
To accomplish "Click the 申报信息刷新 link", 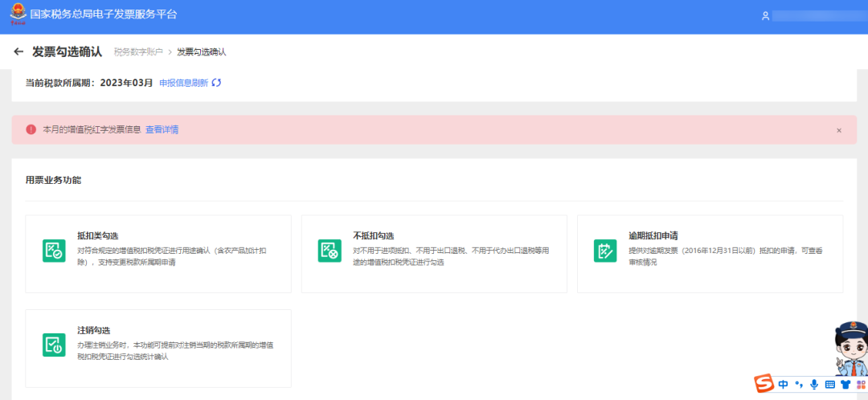I will point(184,83).
